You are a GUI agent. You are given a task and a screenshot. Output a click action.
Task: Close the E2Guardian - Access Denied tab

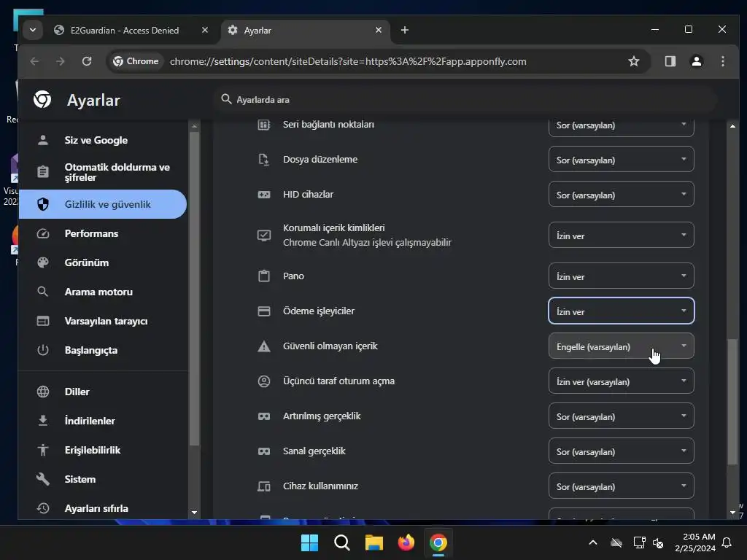click(205, 30)
